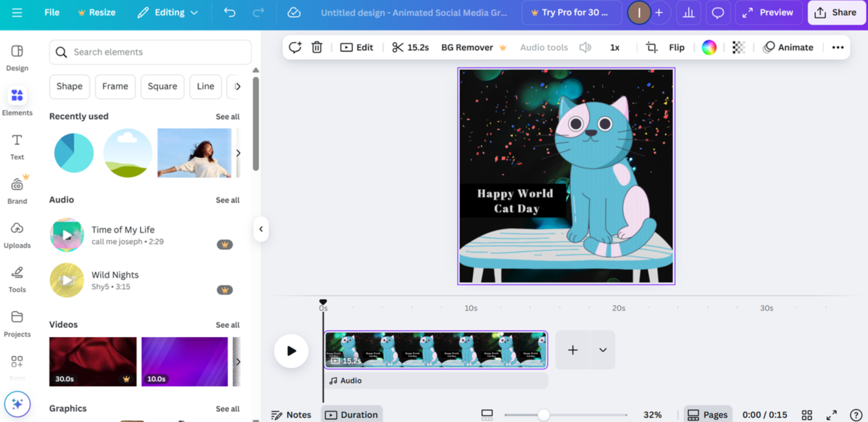Viewport: 868px width, 422px height.
Task: Add collaborator with the plus icon
Action: 659,13
